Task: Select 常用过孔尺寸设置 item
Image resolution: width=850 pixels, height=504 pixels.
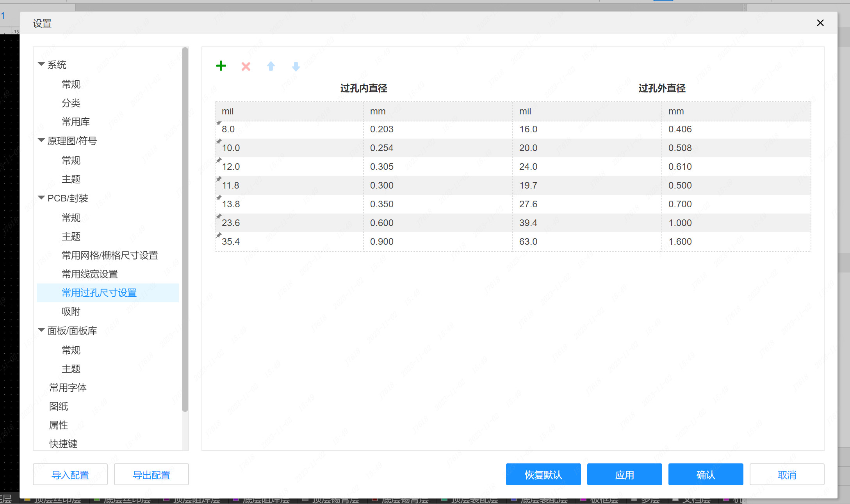Action: click(107, 292)
